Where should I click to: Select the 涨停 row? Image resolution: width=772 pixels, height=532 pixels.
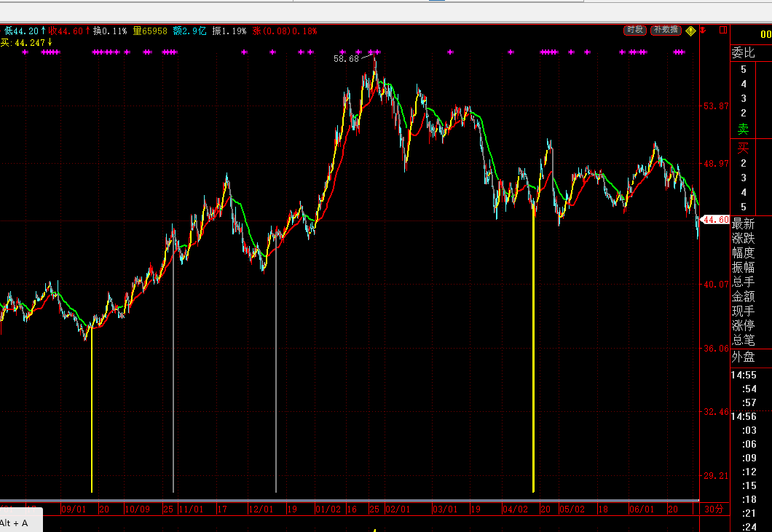pyautogui.click(x=743, y=325)
